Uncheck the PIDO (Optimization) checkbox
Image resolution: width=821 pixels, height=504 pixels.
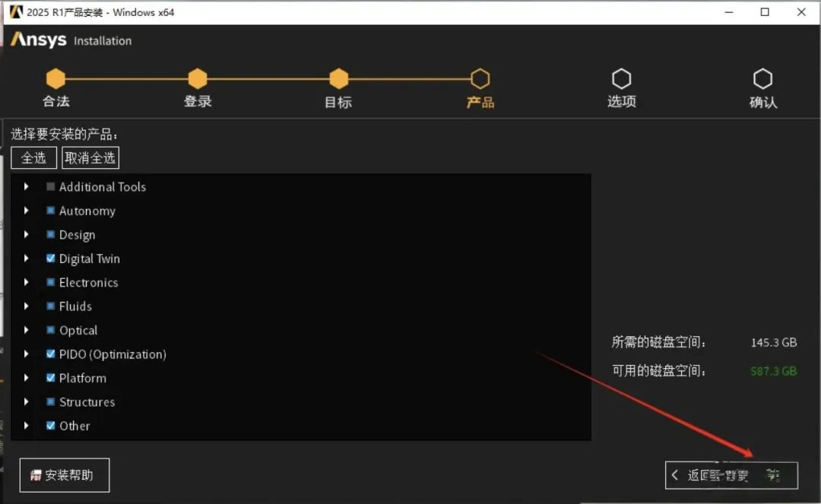(x=50, y=353)
